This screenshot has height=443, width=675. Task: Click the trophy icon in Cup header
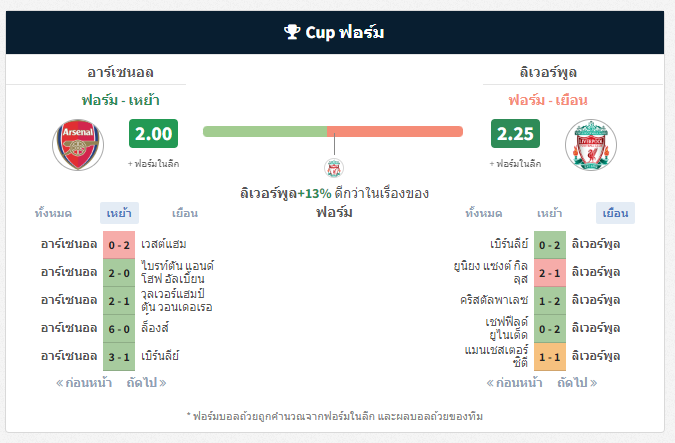tap(292, 32)
